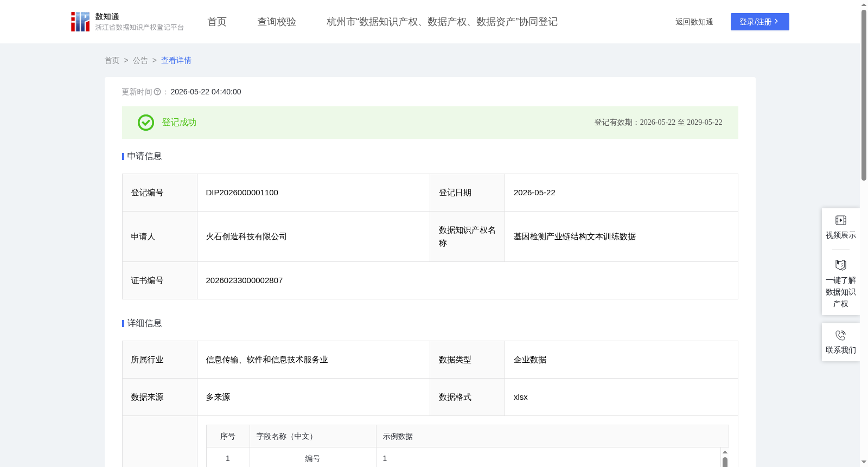This screenshot has width=868, height=467.
Task: Click data type value 企业数据
Action: [x=530, y=360]
